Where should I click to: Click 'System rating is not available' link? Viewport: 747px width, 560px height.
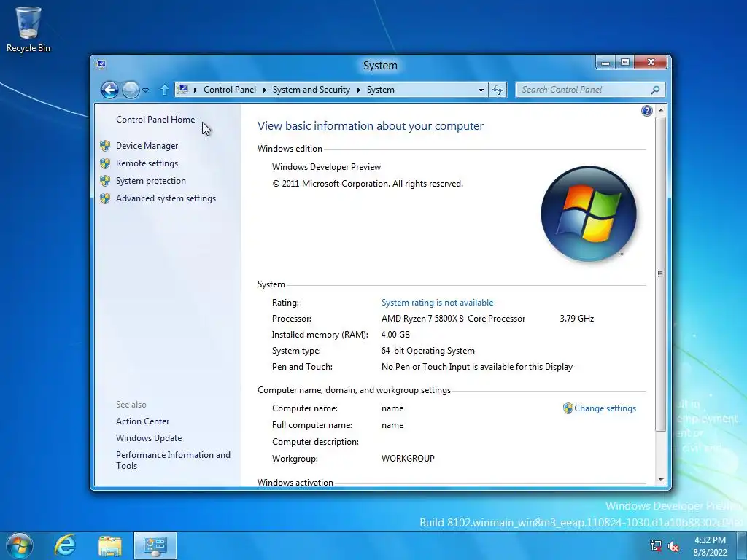point(438,303)
